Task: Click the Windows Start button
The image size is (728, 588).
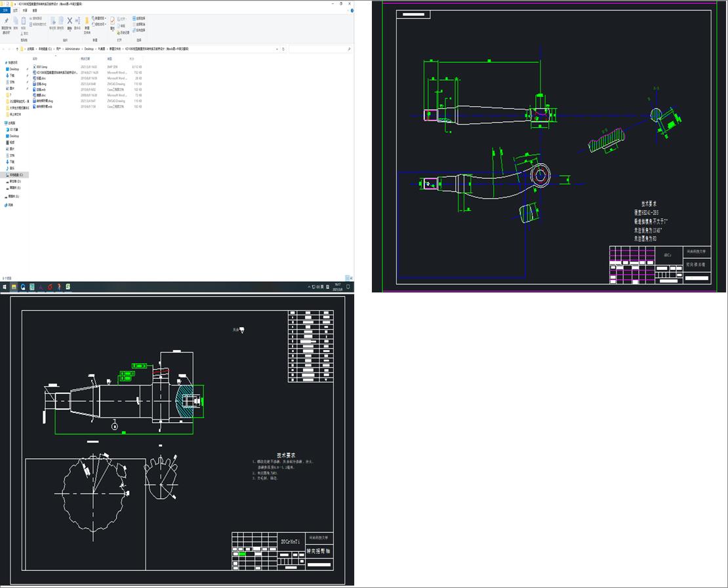Action: tap(5, 287)
